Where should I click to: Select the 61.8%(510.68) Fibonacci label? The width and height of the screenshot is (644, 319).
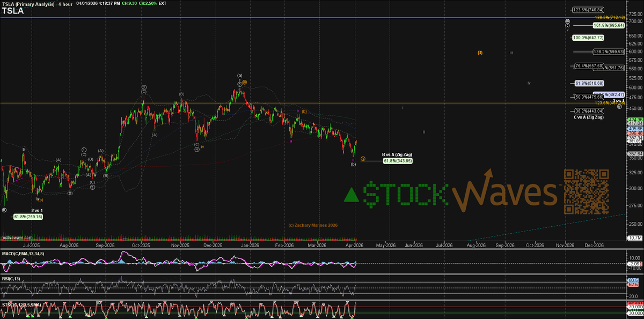coord(589,83)
